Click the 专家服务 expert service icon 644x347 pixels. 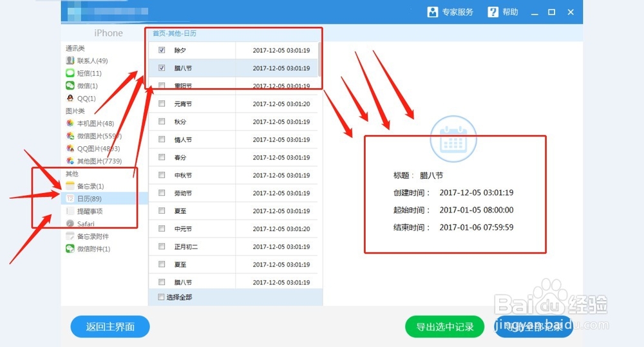coord(433,12)
